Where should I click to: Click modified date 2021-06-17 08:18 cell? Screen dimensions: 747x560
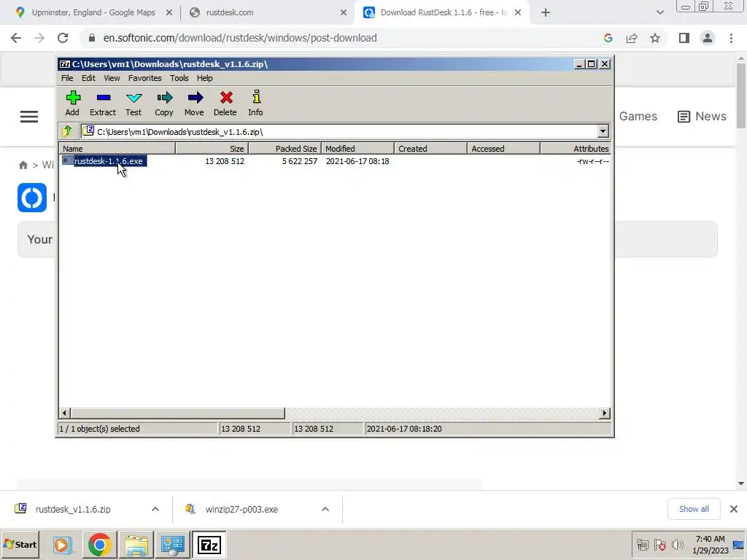(x=357, y=161)
